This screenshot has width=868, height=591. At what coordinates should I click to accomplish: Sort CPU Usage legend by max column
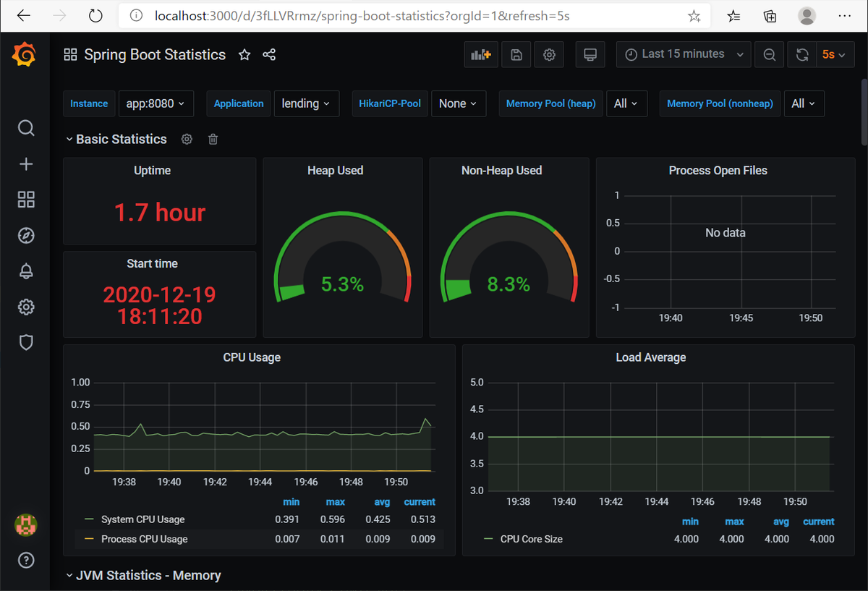[336, 502]
